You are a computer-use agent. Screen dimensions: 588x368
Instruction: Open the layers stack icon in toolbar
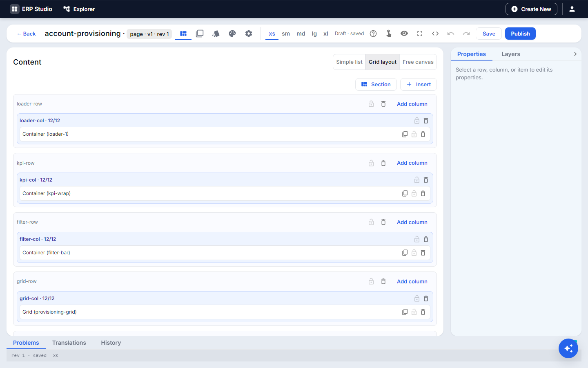click(x=200, y=34)
